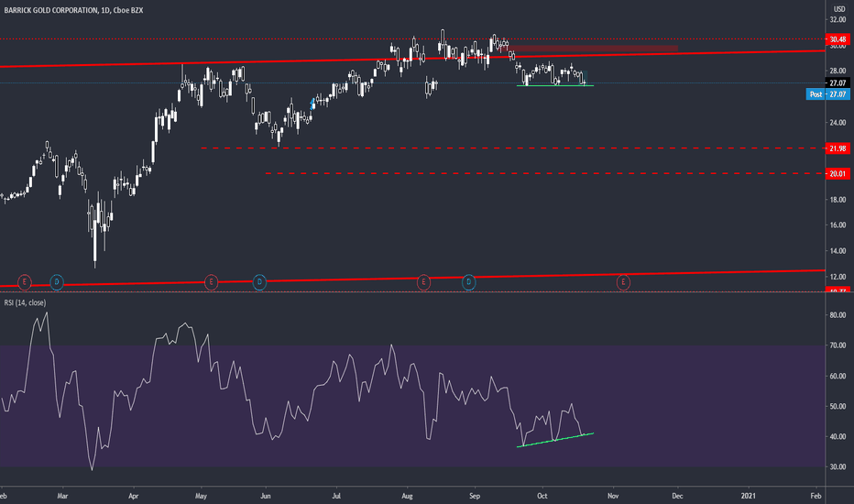This screenshot has width=854, height=504.
Task: Select the dashed red line at 20.01
Action: (544, 173)
